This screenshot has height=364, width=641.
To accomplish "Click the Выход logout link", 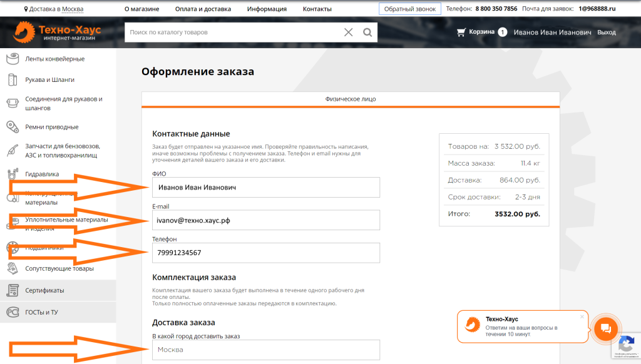I will 606,33.
